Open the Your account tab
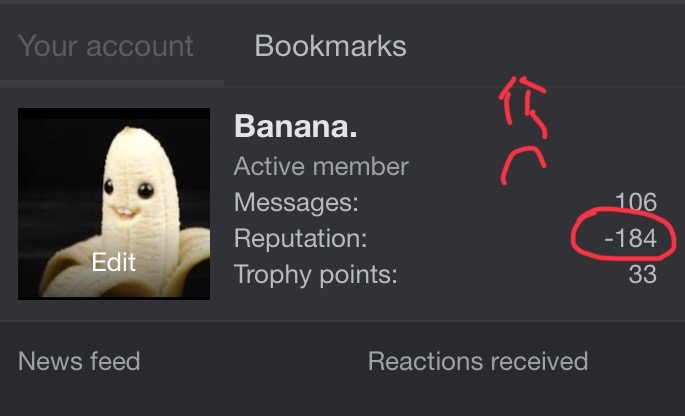Viewport: 685px width, 416px height. point(106,46)
